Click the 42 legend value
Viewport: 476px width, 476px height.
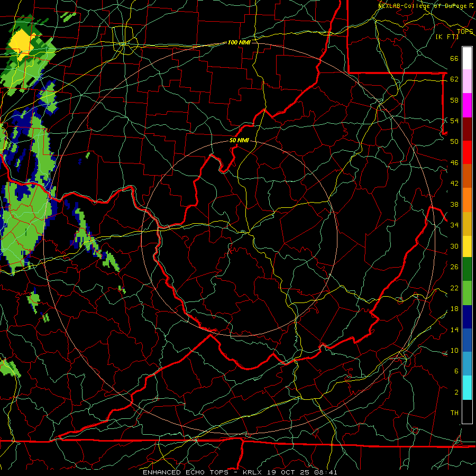[x=454, y=183]
